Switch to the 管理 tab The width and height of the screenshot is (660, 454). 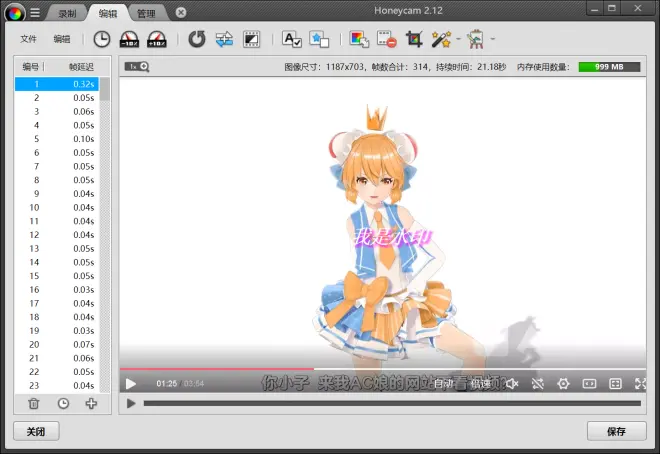tap(146, 13)
